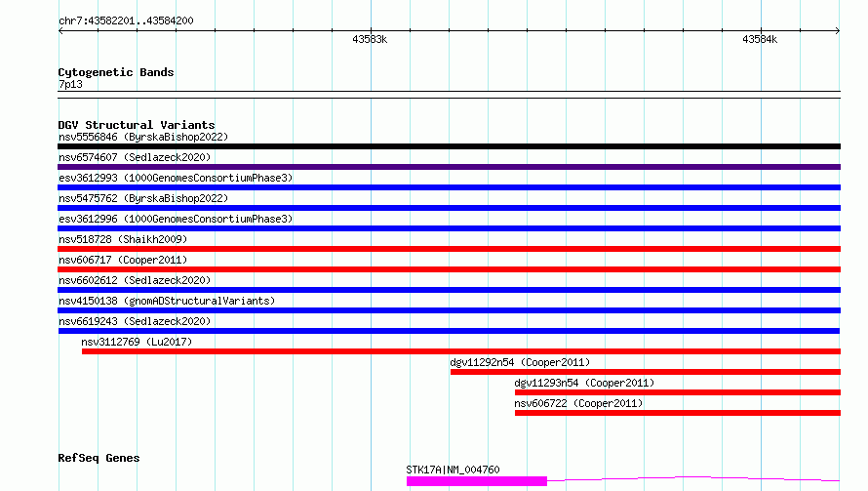Click the red dgv11293n54 variant bar
This screenshot has width=868, height=491.
[x=678, y=392]
